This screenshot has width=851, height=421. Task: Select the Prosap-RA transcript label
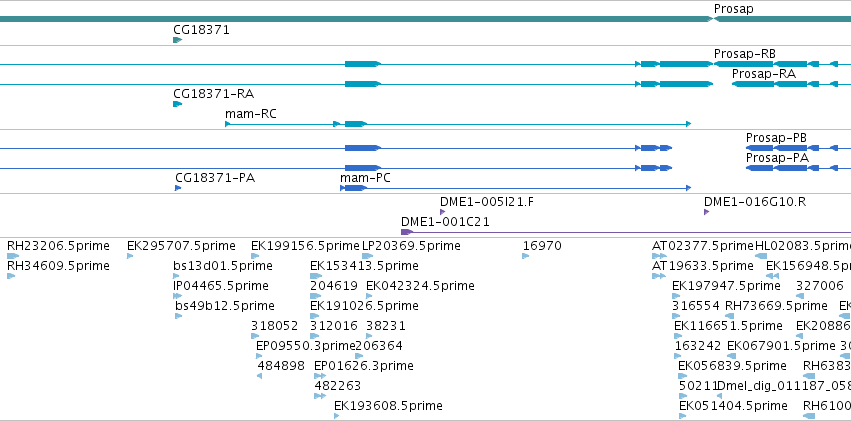pos(764,74)
